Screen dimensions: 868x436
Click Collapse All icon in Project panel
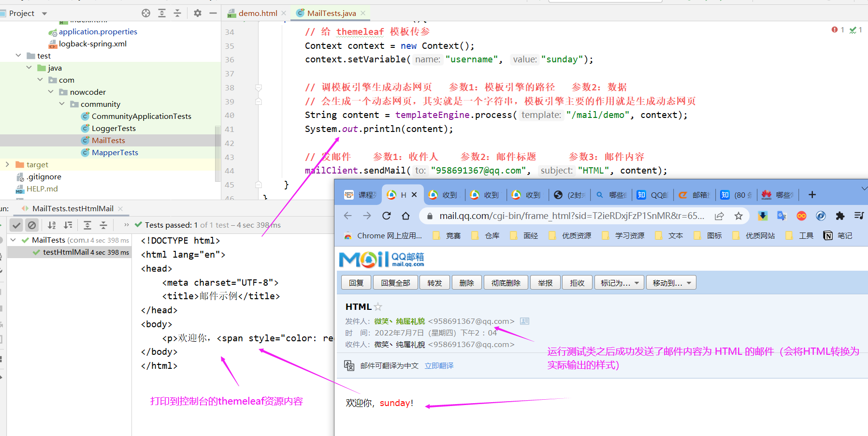(177, 13)
